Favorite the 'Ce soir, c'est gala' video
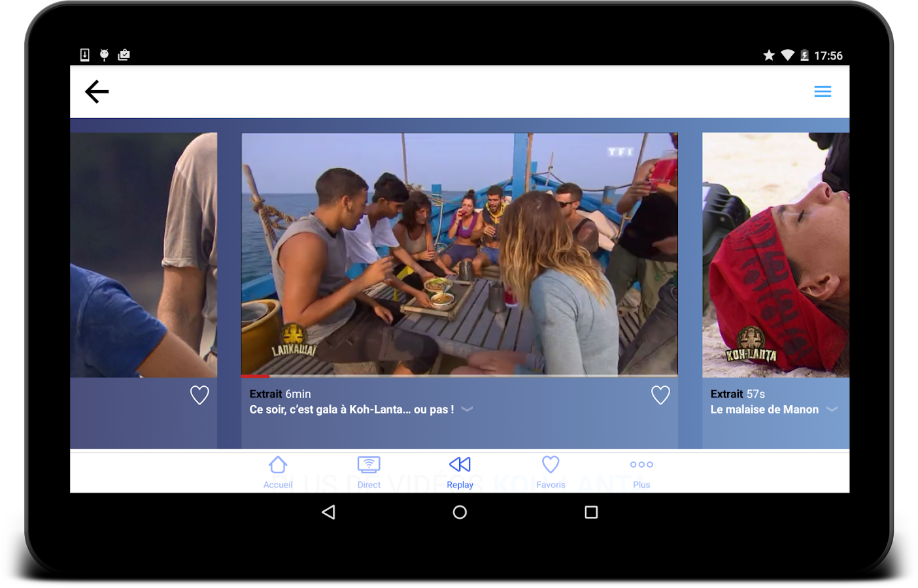918x588 pixels. (660, 395)
